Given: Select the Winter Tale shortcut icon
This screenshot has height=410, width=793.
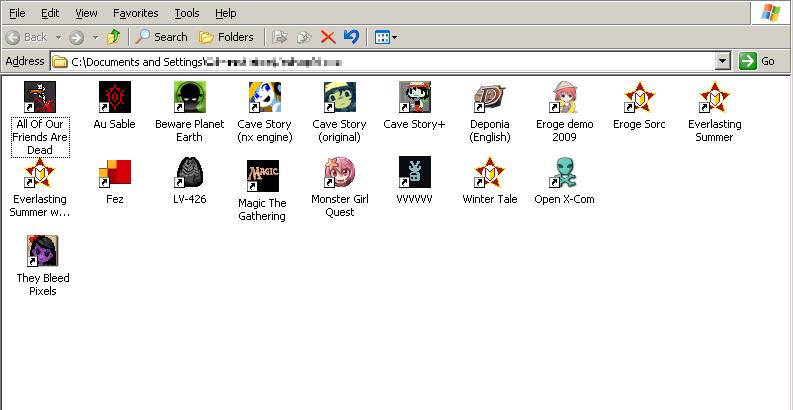Looking at the screenshot, I should (x=490, y=172).
